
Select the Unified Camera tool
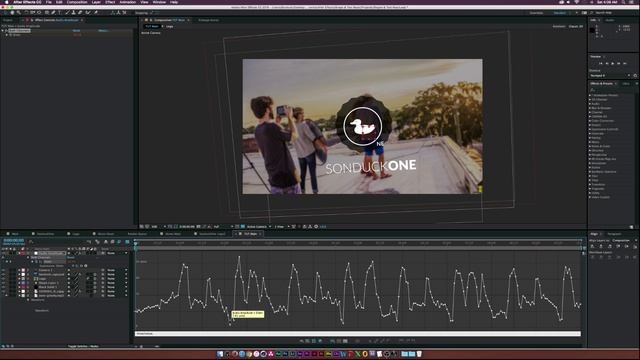tap(33, 13)
